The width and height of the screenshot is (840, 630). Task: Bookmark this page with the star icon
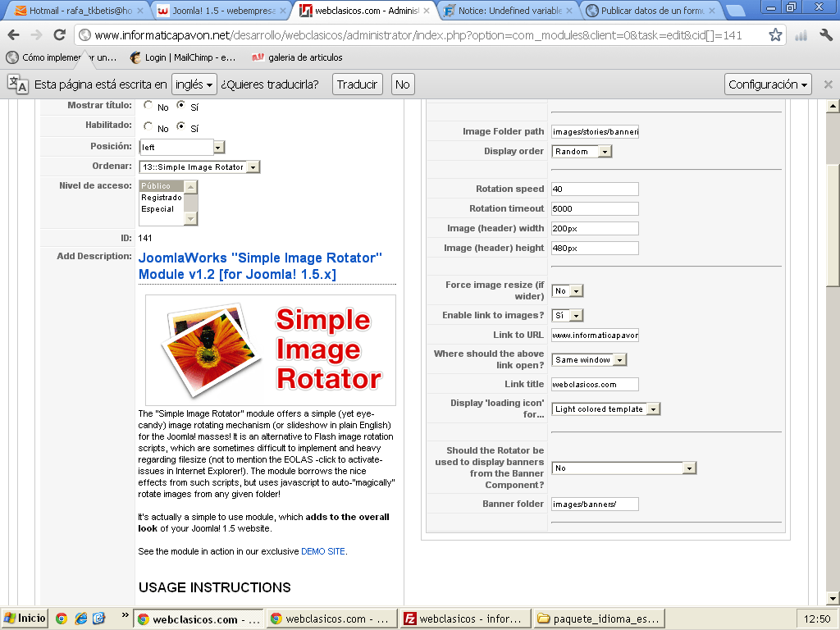(775, 35)
